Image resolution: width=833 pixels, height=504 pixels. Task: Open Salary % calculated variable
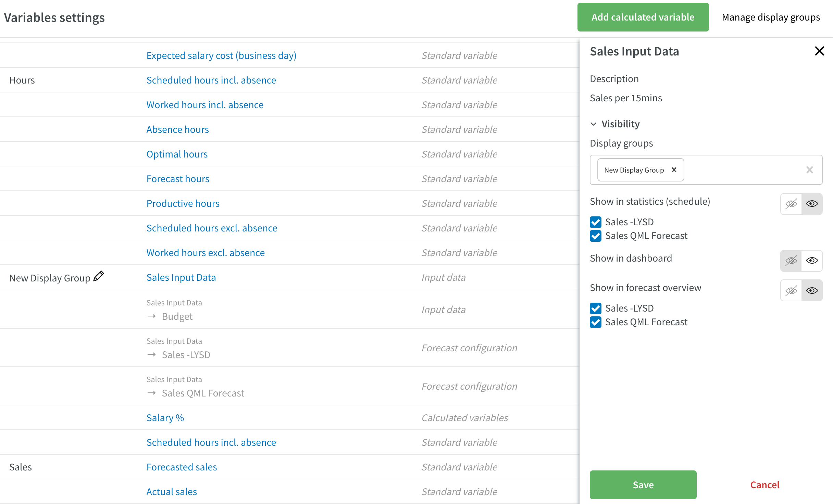tap(165, 418)
